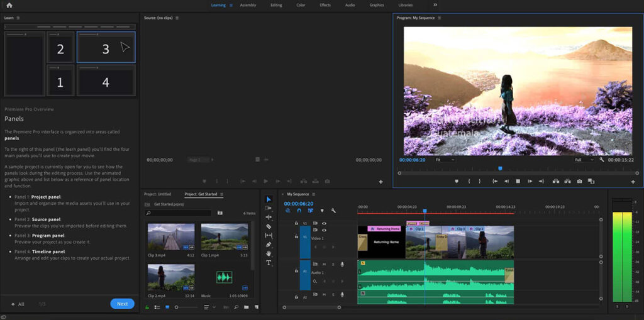This screenshot has height=320, width=644.
Task: Switch Project panel to list view
Action: pos(157,307)
